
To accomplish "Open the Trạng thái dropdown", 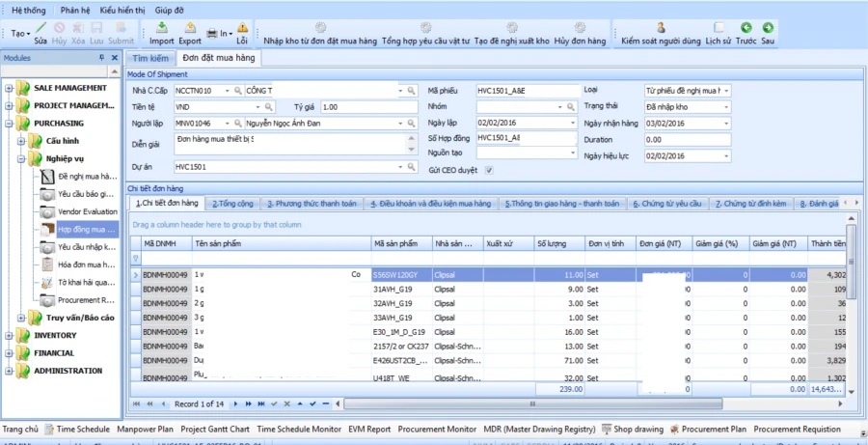I will (725, 107).
